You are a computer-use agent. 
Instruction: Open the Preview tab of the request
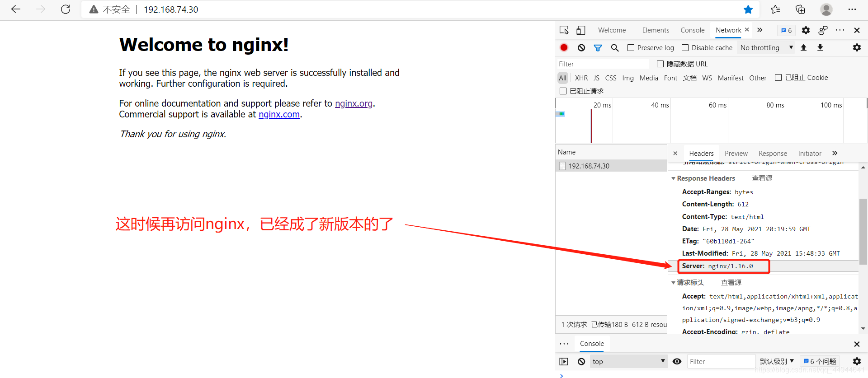(736, 154)
